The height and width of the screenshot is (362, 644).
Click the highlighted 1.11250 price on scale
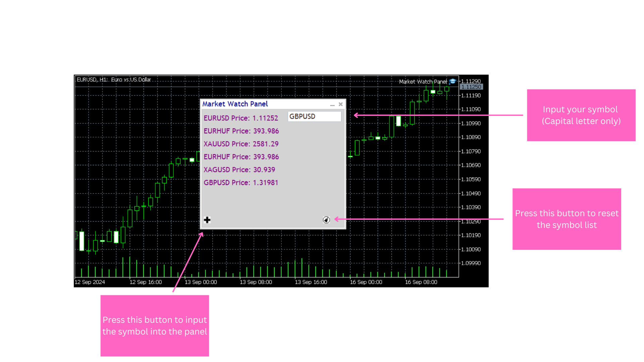pyautogui.click(x=471, y=86)
